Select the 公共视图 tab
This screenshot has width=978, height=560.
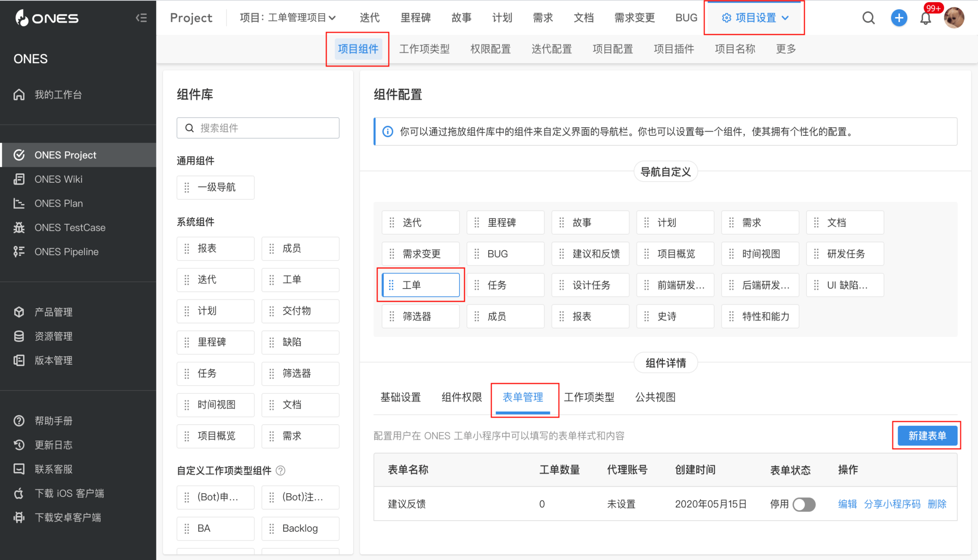point(655,397)
